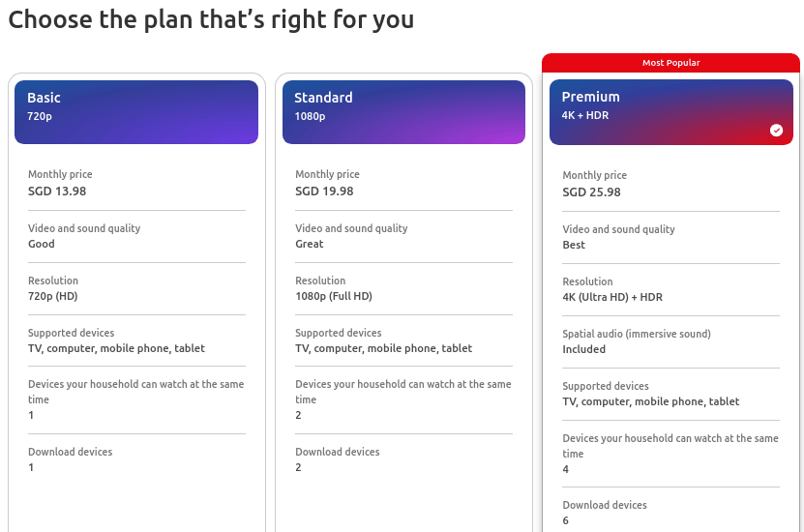Select the Basic 720p plan card

tap(136, 112)
